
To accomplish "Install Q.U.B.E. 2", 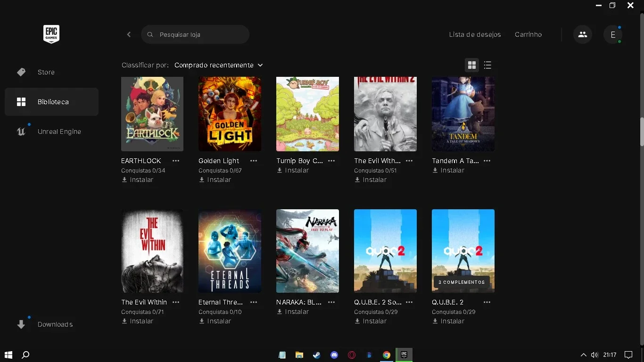I will (448, 321).
